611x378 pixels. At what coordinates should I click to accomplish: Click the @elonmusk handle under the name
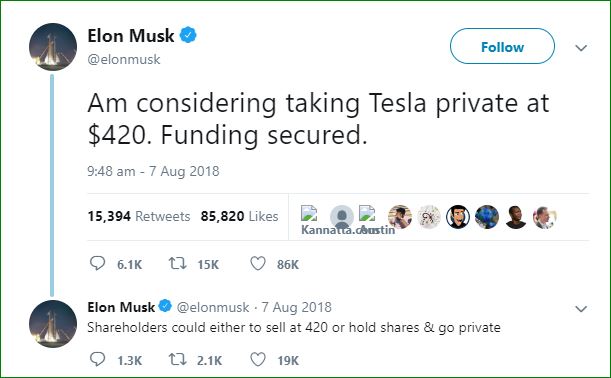(x=124, y=59)
